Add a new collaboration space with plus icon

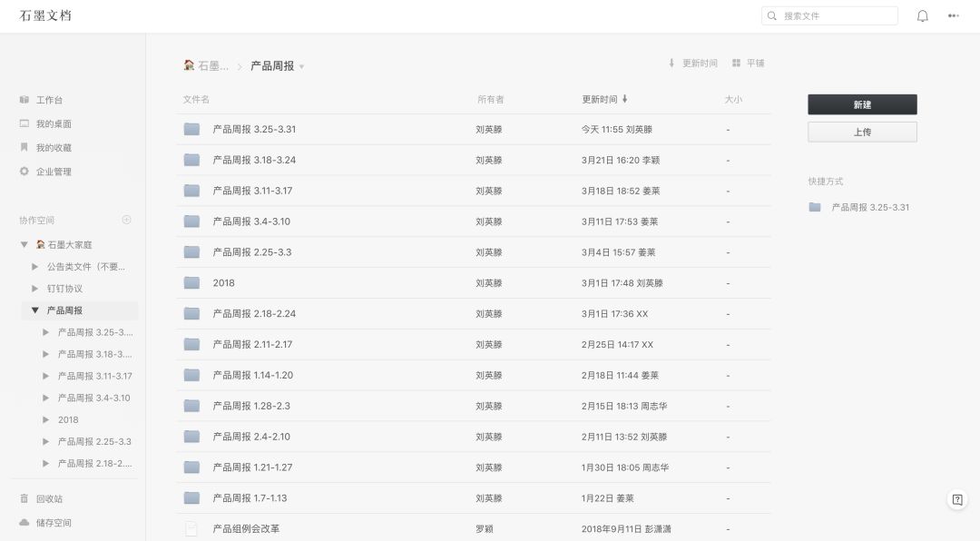[126, 220]
